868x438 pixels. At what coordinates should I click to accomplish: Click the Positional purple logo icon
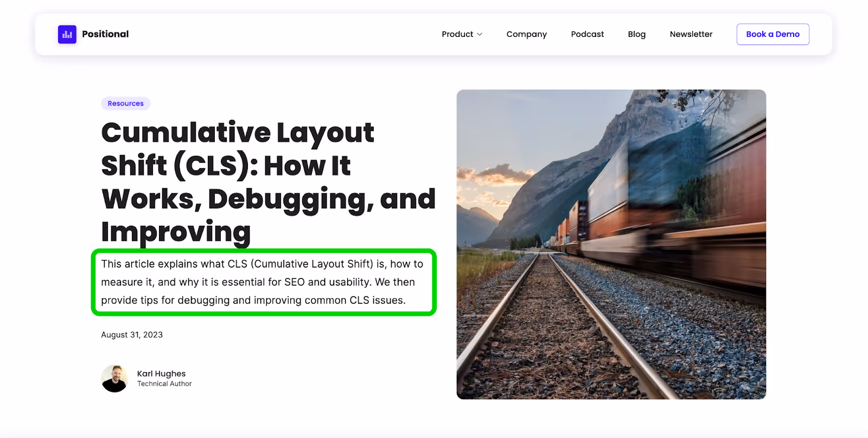(x=67, y=34)
